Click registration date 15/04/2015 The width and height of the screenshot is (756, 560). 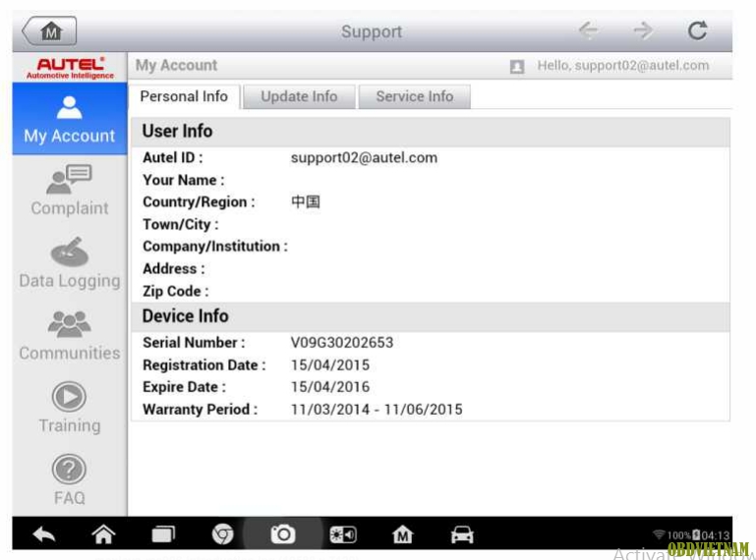(x=329, y=364)
